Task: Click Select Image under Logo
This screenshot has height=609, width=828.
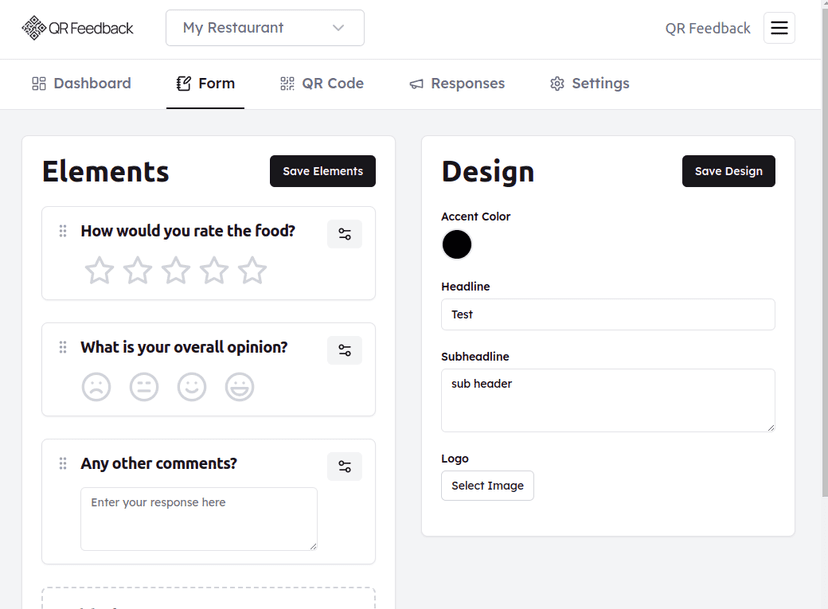Action: click(487, 485)
